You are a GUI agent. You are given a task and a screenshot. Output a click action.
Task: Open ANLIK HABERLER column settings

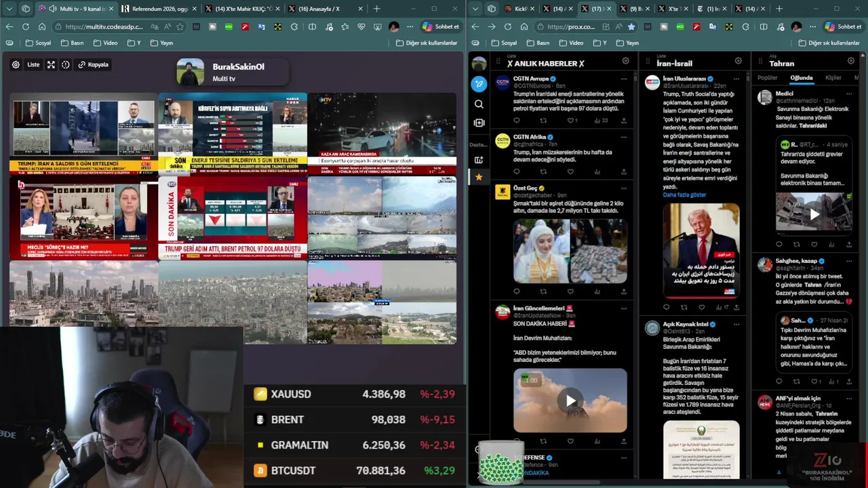tap(625, 61)
